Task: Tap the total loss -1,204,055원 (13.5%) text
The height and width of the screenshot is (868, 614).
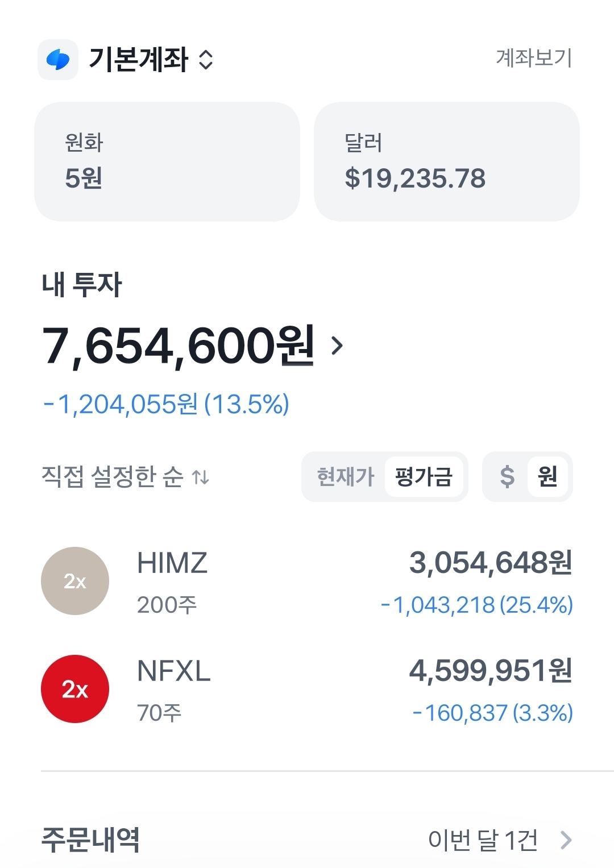Action: pyautogui.click(x=166, y=405)
